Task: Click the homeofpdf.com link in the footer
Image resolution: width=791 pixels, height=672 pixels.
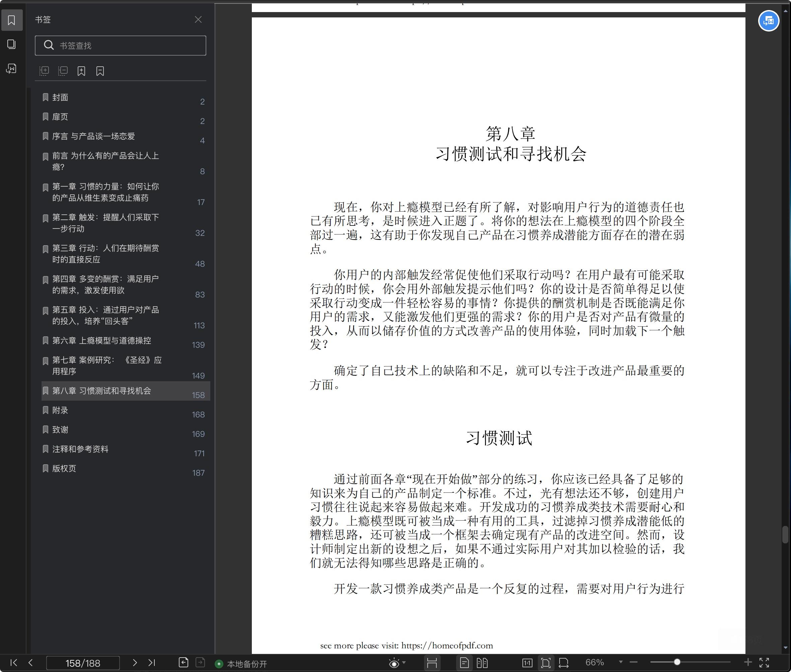Action: tap(447, 646)
